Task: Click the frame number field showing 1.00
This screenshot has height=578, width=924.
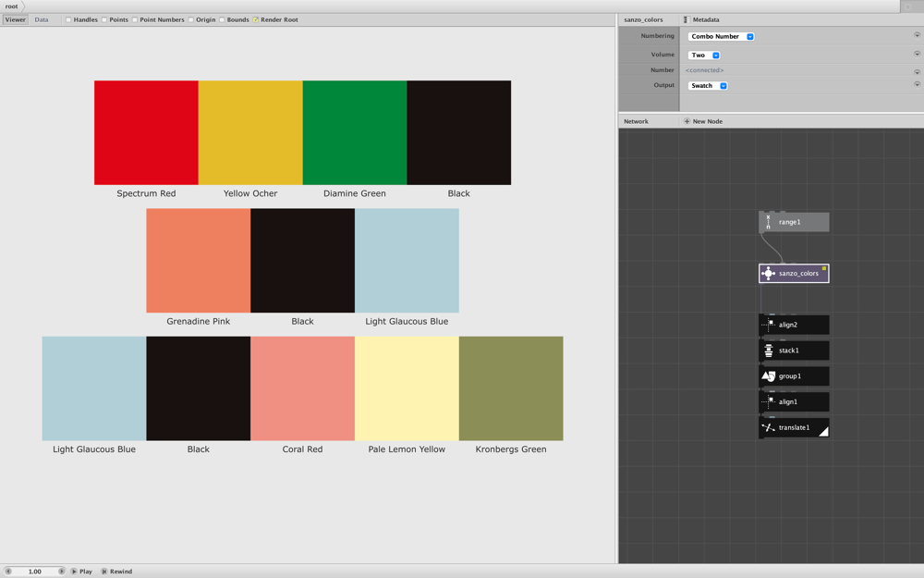Action: coord(35,572)
